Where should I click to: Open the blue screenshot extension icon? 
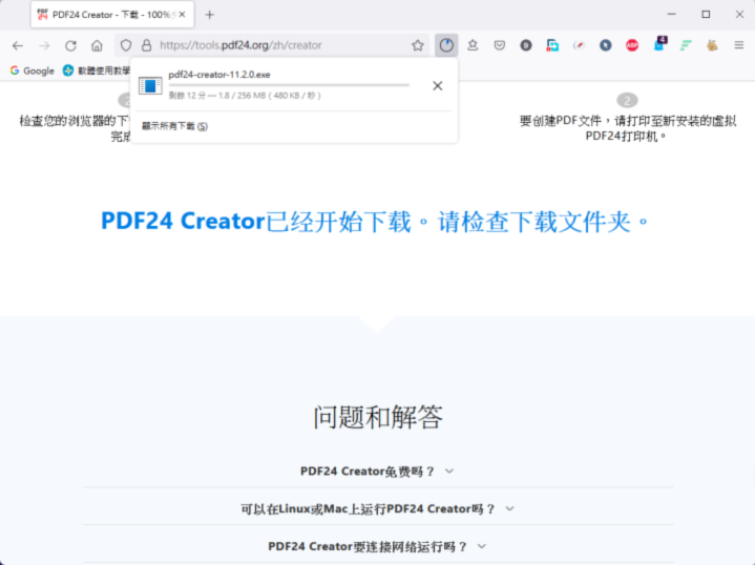tap(552, 45)
